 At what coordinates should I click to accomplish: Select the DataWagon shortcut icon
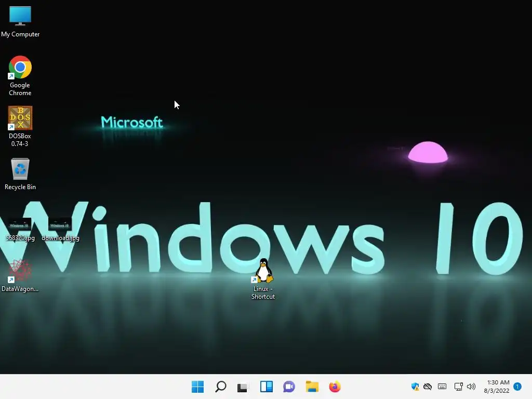click(x=20, y=275)
